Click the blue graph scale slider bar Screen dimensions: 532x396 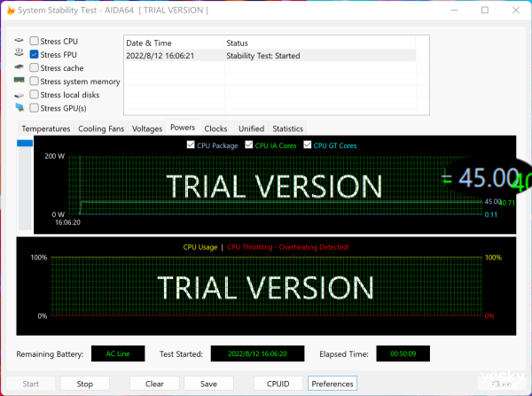coord(25,144)
